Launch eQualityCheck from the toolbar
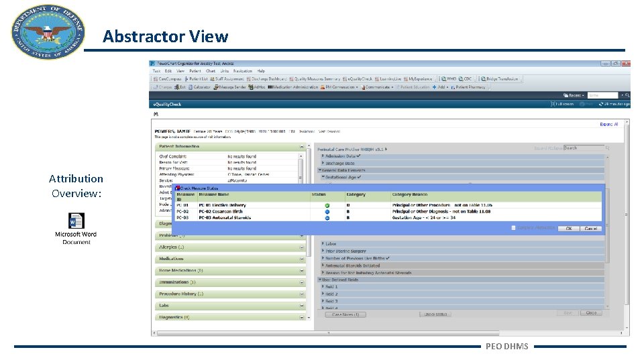This screenshot has height=362, width=644. [x=358, y=79]
